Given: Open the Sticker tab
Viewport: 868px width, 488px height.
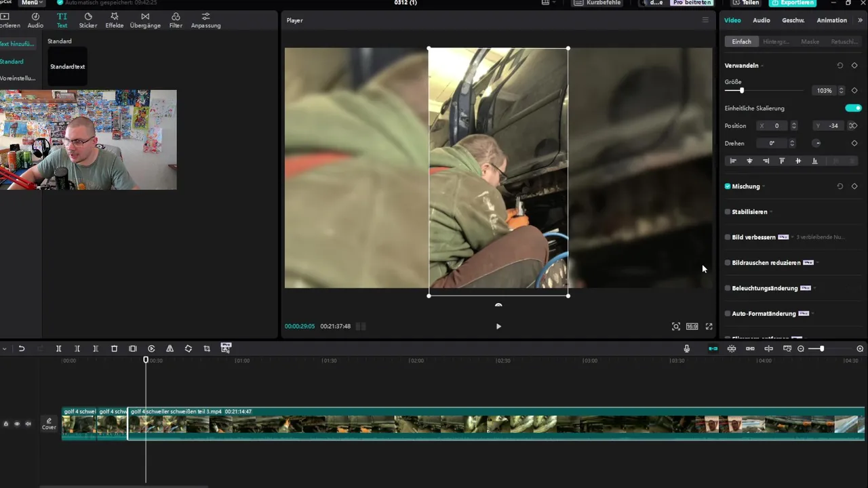Looking at the screenshot, I should (88, 20).
